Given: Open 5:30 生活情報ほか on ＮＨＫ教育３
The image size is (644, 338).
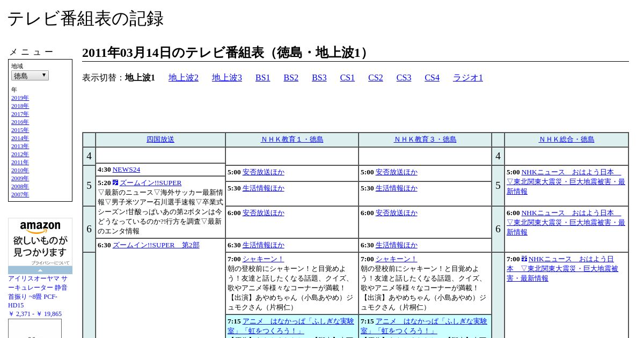Looking at the screenshot, I should pos(397,188).
